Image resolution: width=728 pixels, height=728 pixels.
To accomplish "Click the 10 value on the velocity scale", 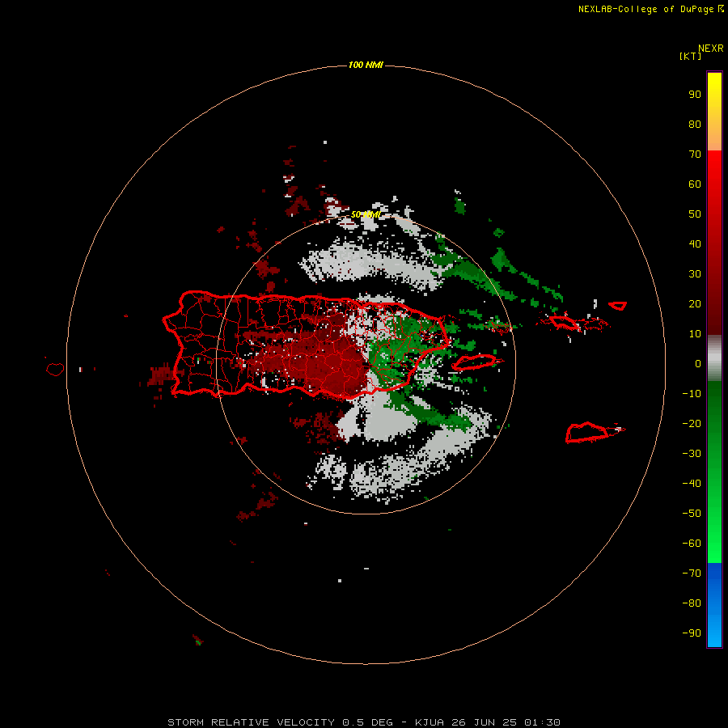I will (695, 334).
